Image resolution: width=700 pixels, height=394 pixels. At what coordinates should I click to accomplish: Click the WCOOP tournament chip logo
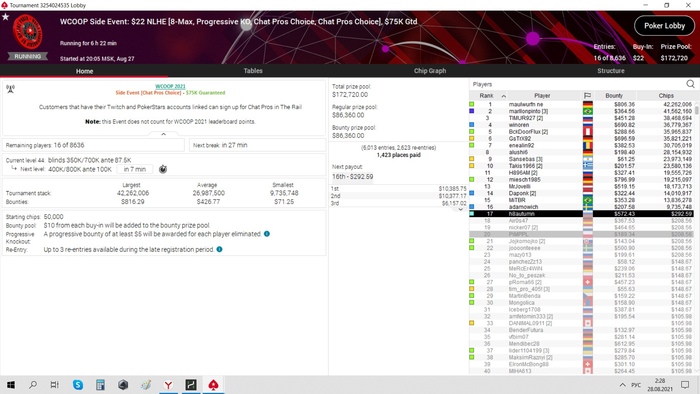[28, 32]
